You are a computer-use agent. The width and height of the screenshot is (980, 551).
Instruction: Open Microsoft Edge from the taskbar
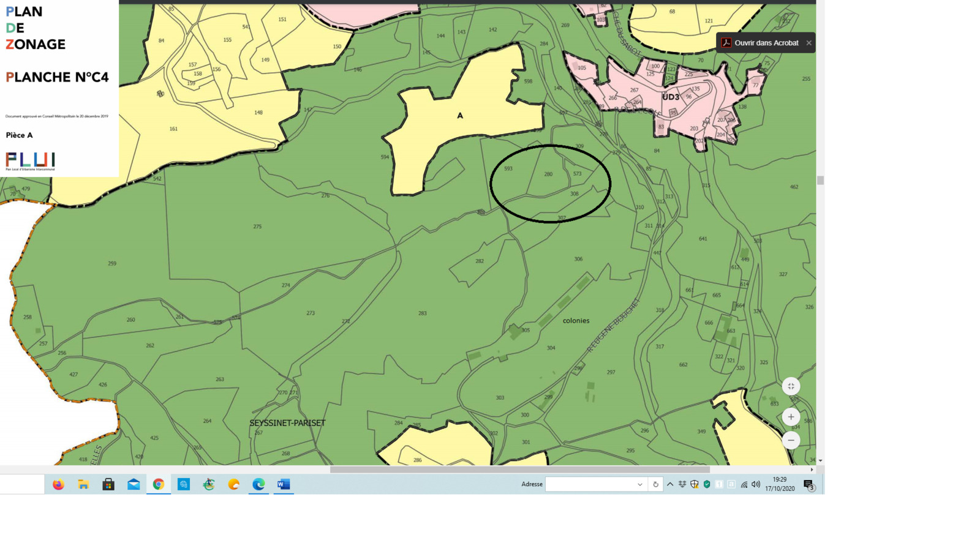[258, 484]
